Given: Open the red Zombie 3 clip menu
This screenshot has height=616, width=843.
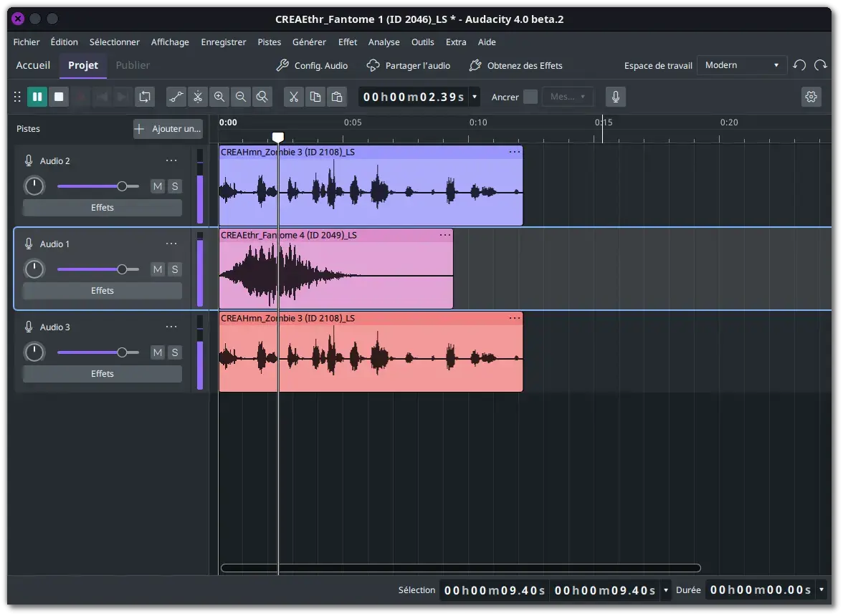Looking at the screenshot, I should [x=515, y=319].
